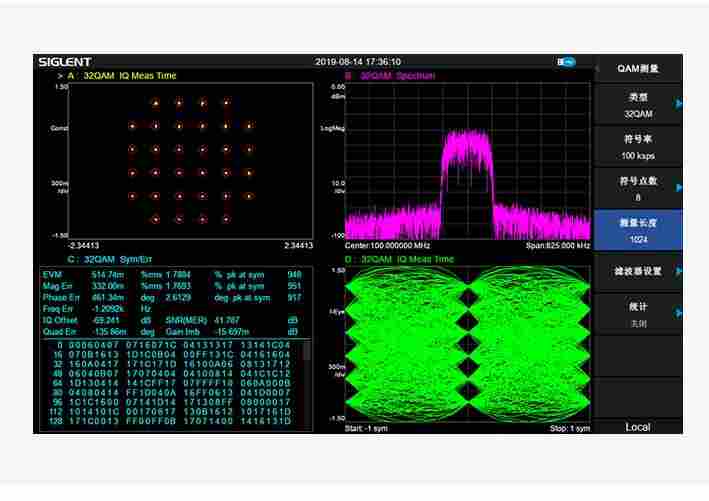Select trace B 32QAM Spectrum title
709x501 pixels.
pos(390,75)
